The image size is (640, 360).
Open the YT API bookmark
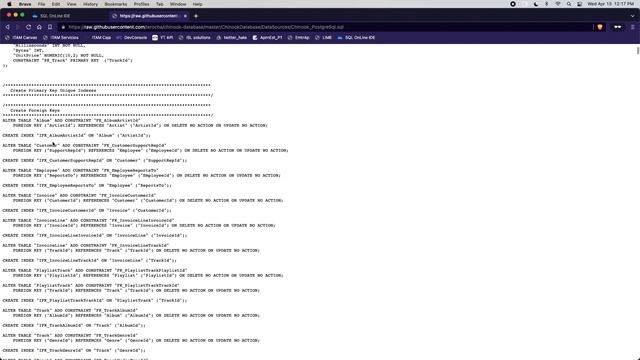pos(162,38)
